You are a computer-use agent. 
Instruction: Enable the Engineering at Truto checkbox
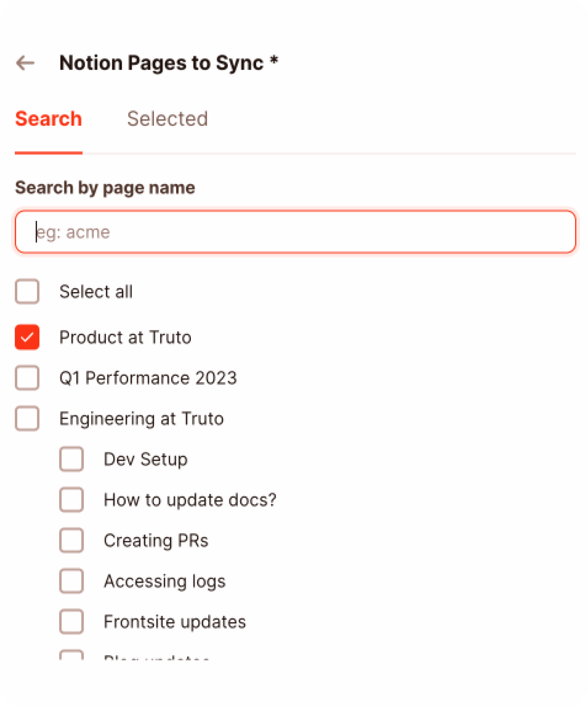27,419
